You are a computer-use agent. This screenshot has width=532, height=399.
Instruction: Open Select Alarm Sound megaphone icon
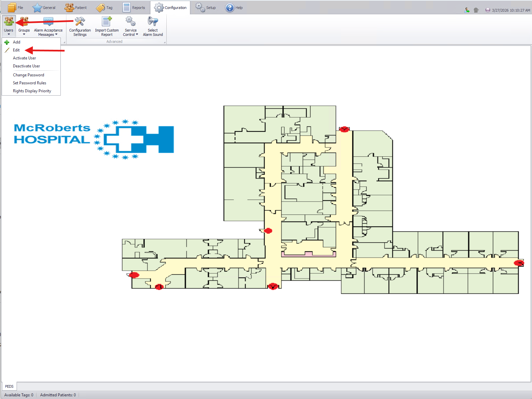click(x=153, y=22)
